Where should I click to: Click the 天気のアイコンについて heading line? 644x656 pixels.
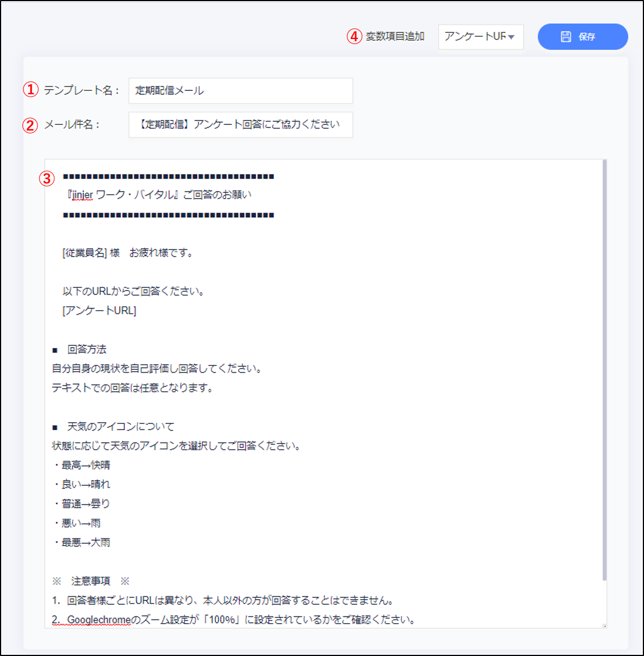click(x=120, y=427)
